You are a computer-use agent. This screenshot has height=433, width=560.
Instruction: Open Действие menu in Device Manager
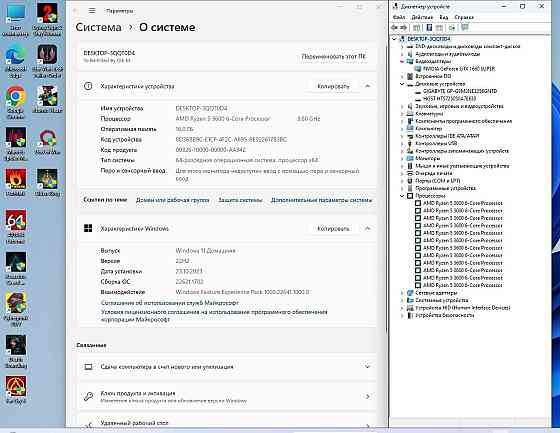(x=422, y=17)
